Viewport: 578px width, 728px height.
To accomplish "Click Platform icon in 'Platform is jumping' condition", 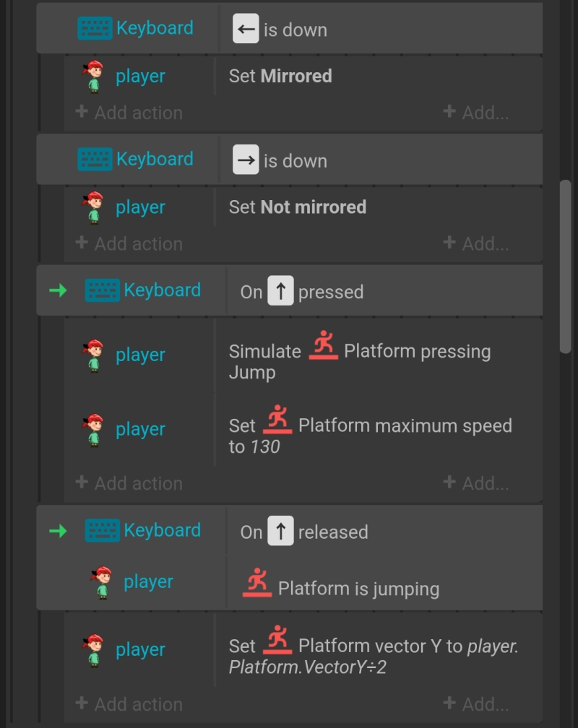I will (257, 583).
